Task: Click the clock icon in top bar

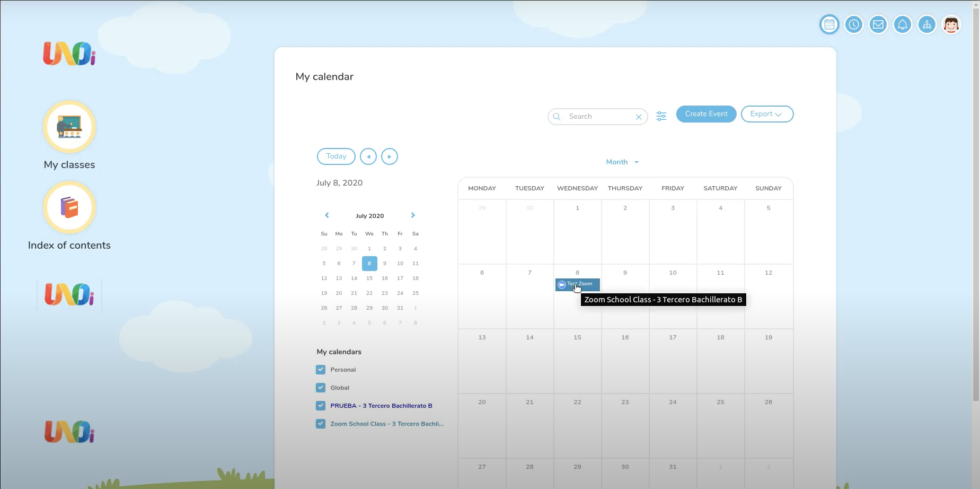Action: coord(853,24)
